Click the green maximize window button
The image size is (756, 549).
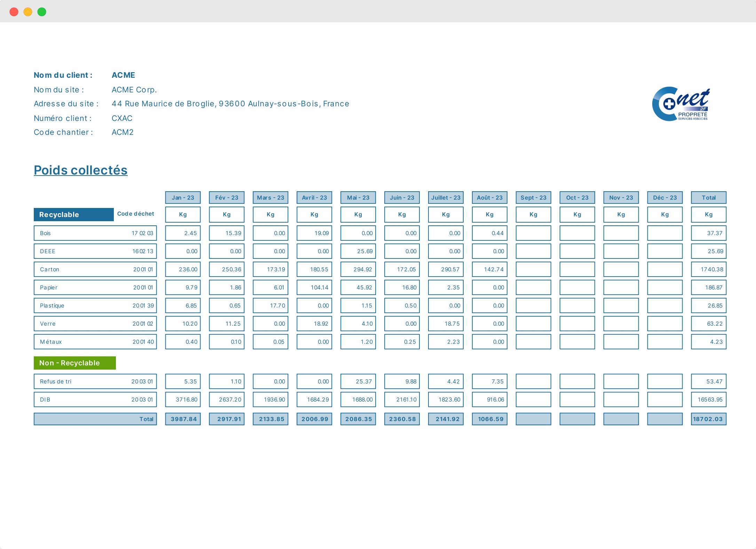pos(42,12)
